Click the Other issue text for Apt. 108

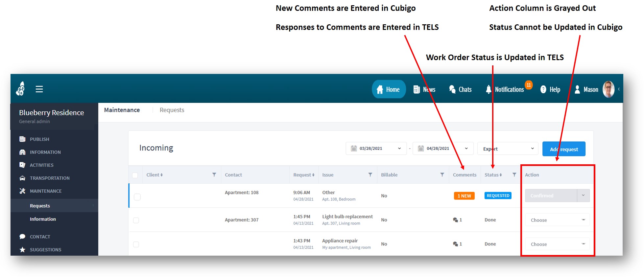pos(328,193)
